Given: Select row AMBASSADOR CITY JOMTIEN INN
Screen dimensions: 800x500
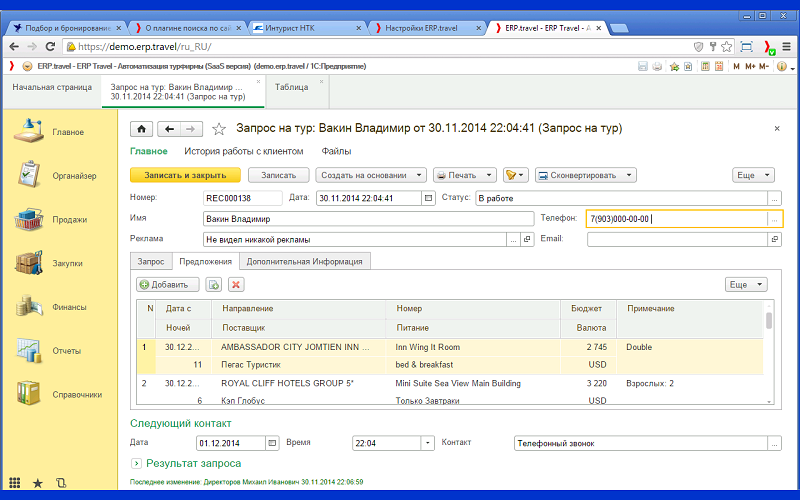Looking at the screenshot, I should [450, 356].
